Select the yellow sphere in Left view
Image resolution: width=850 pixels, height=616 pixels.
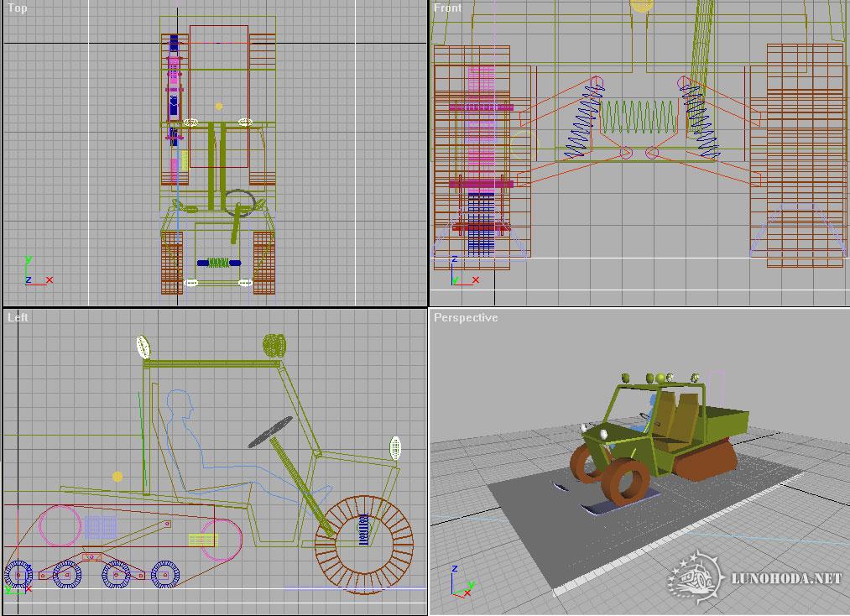[x=117, y=477]
